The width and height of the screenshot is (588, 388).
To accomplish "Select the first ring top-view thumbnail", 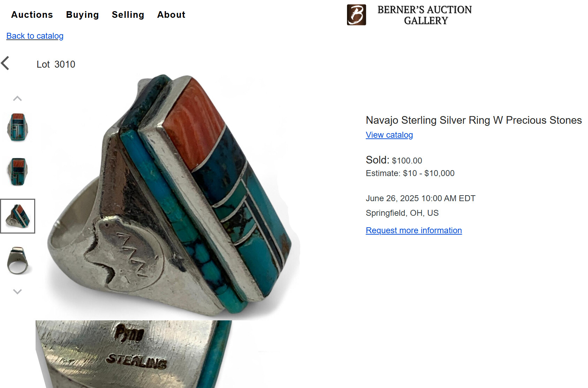I will [18, 127].
